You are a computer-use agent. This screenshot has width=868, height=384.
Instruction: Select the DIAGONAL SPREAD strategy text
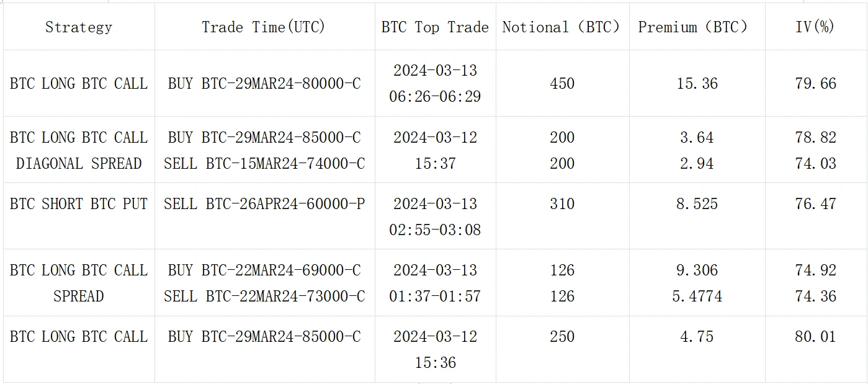pos(79,164)
